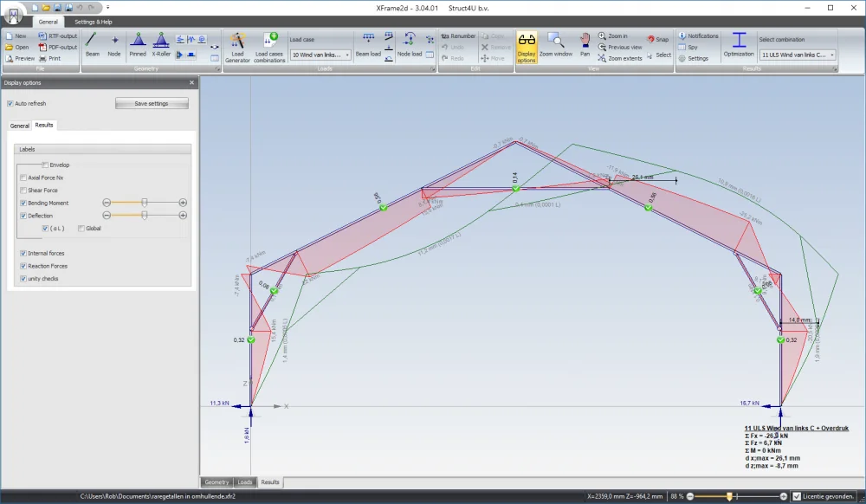The height and width of the screenshot is (504, 866).
Task: Adjust Bending Moment scale slider
Action: (145, 203)
